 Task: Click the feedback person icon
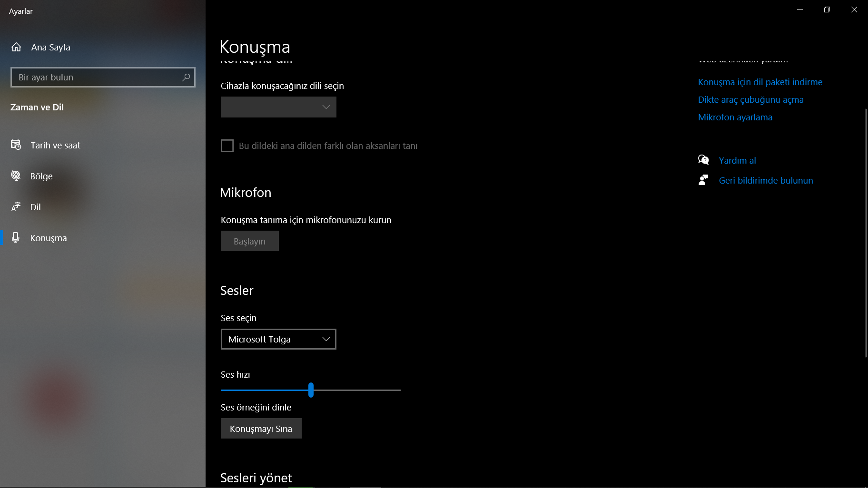click(x=703, y=180)
